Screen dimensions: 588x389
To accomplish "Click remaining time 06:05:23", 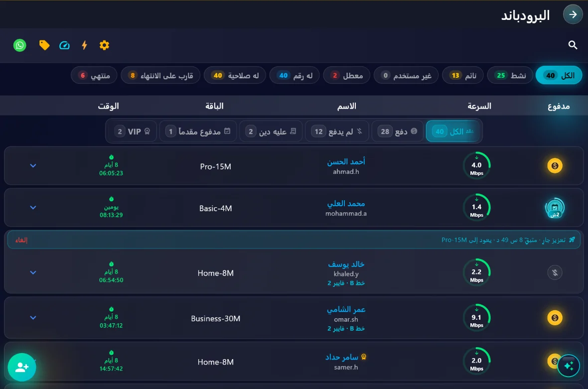I will [x=111, y=173].
